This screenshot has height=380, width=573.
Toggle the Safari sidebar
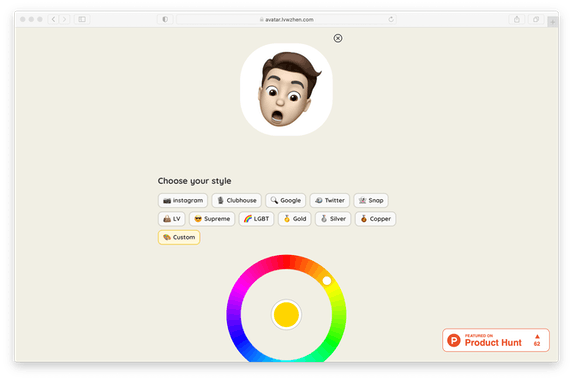[x=82, y=19]
